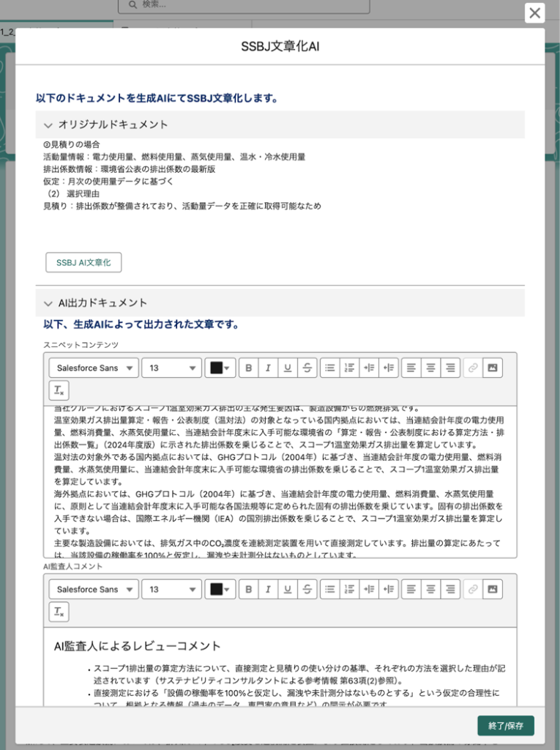
Task: Increase indent in スニペットコンテンツ editor
Action: (369, 368)
